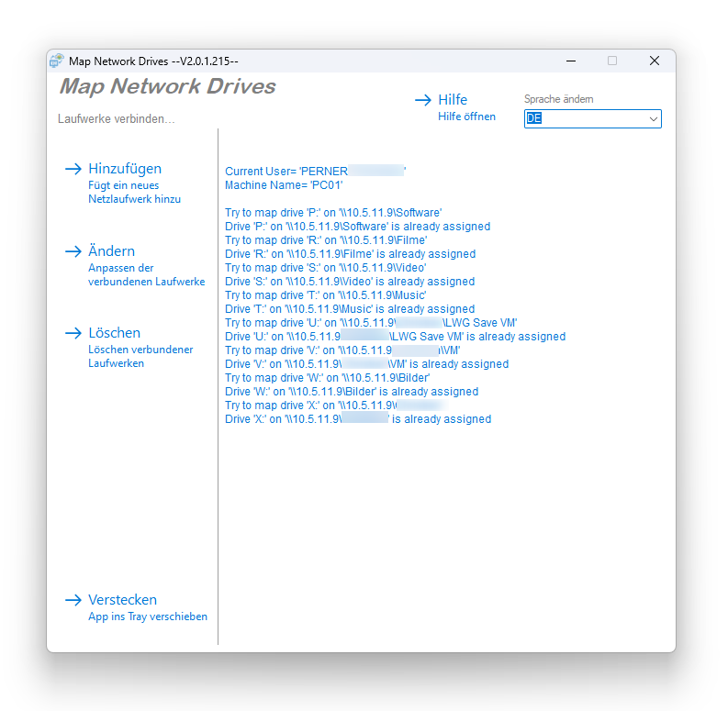Open the Hinzufügen link to add a drive
The height and width of the screenshot is (711, 728).
click(x=125, y=169)
